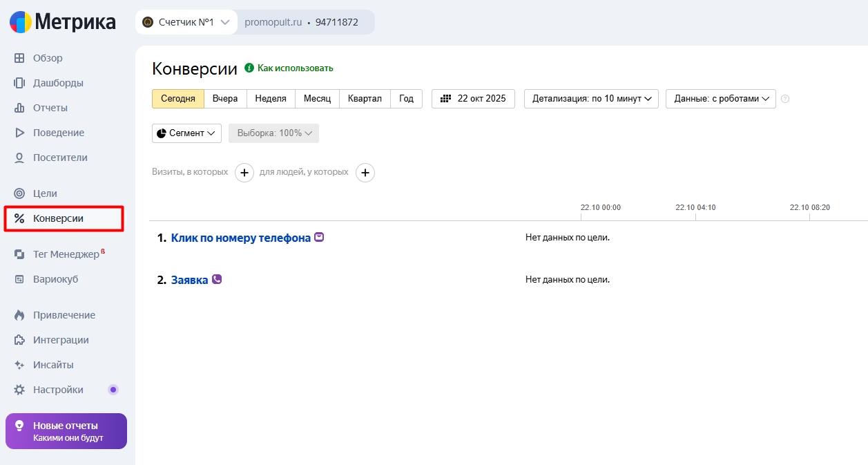
Task: Open Детализация: по 10 минут dropdown
Action: click(591, 99)
